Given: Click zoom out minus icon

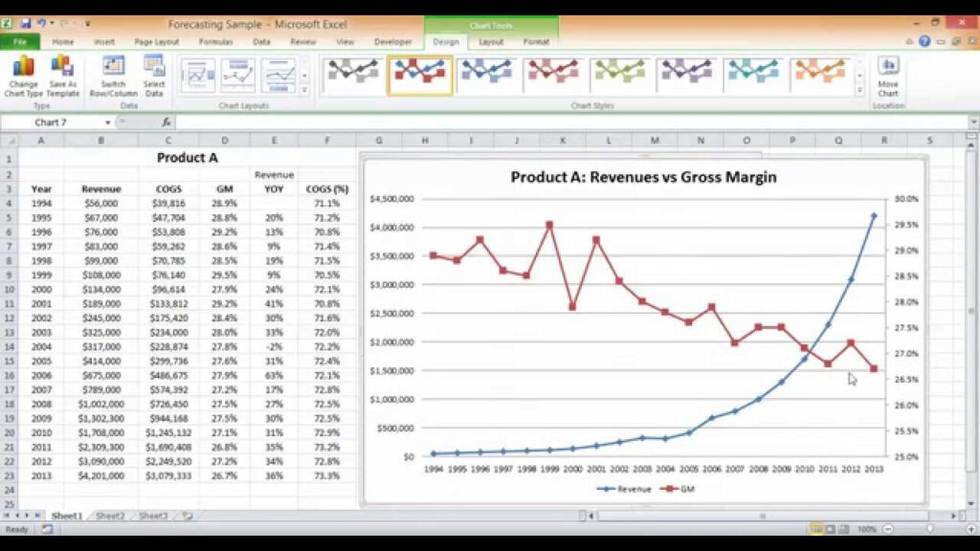Looking at the screenshot, I should [x=887, y=529].
